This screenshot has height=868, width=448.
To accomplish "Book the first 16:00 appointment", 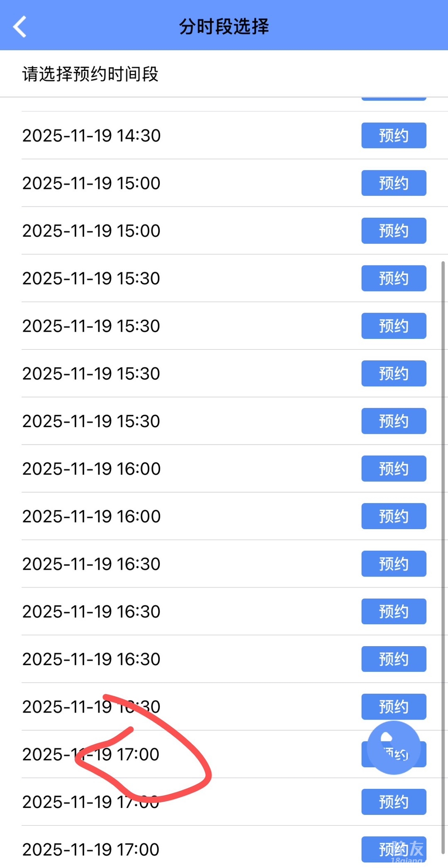I will 393,469.
